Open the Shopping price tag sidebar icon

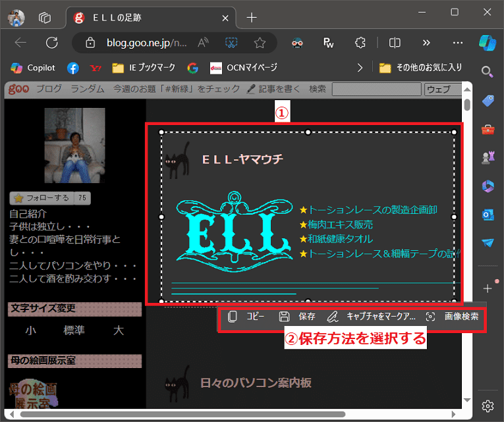click(488, 100)
